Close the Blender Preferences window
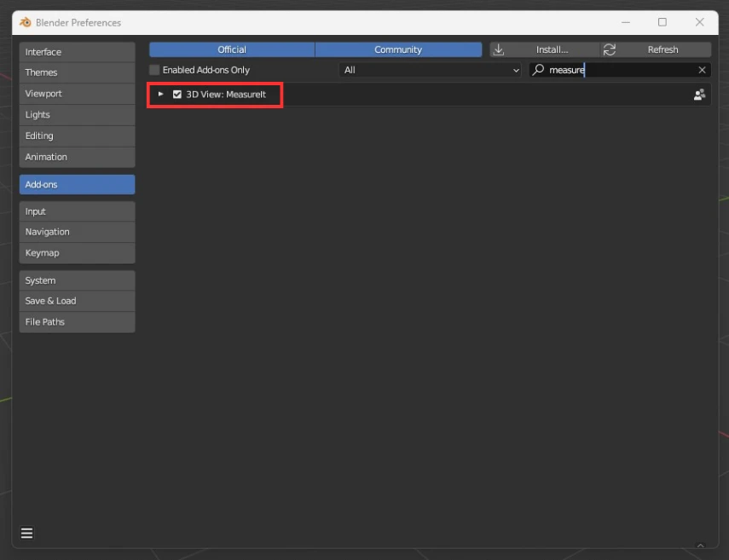The width and height of the screenshot is (729, 560). [x=700, y=22]
